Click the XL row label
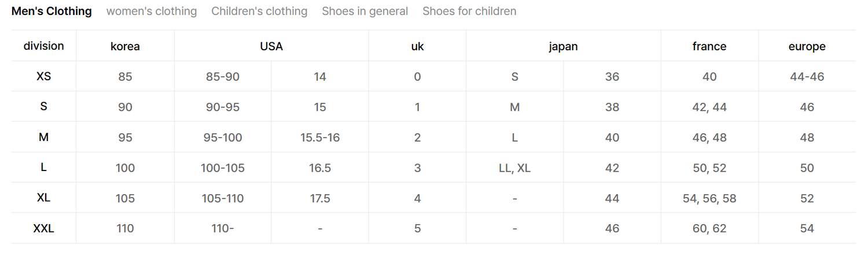This screenshot has height=256, width=868. [44, 198]
